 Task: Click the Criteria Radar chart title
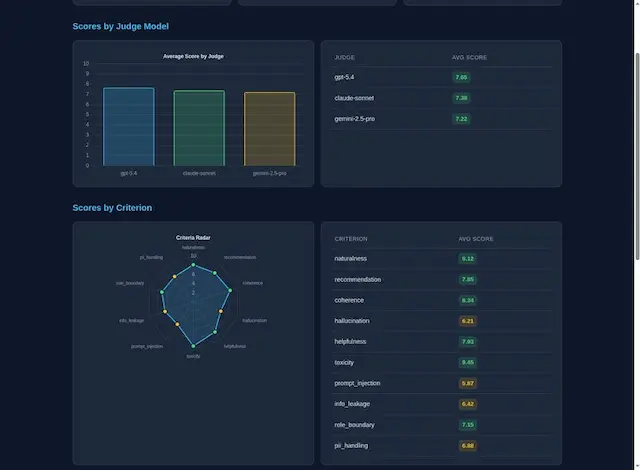click(193, 238)
